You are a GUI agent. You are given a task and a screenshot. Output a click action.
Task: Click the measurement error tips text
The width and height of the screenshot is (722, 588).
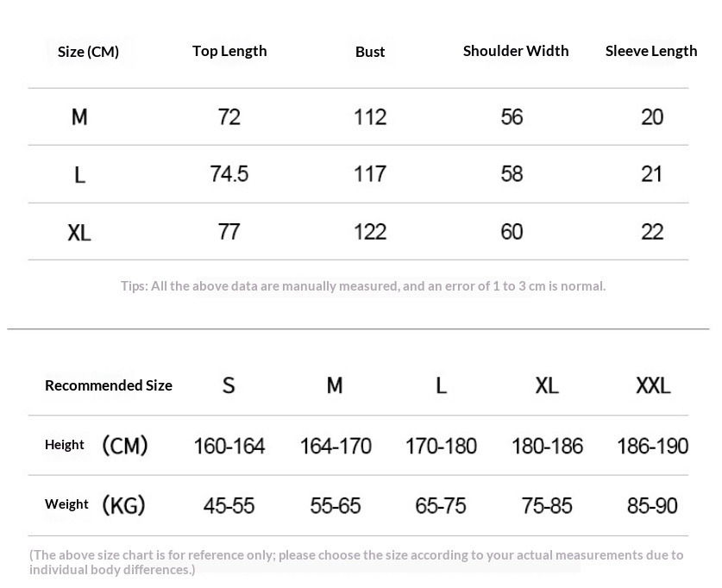click(x=363, y=285)
